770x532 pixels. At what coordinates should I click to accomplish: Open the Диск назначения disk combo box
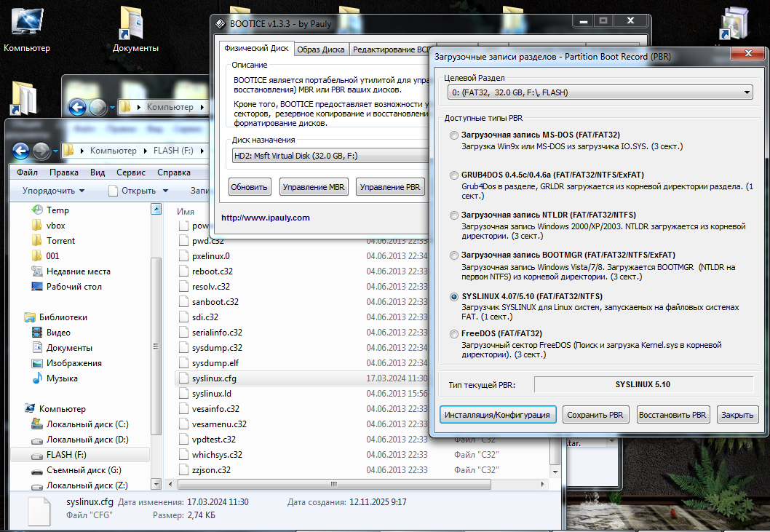(328, 156)
